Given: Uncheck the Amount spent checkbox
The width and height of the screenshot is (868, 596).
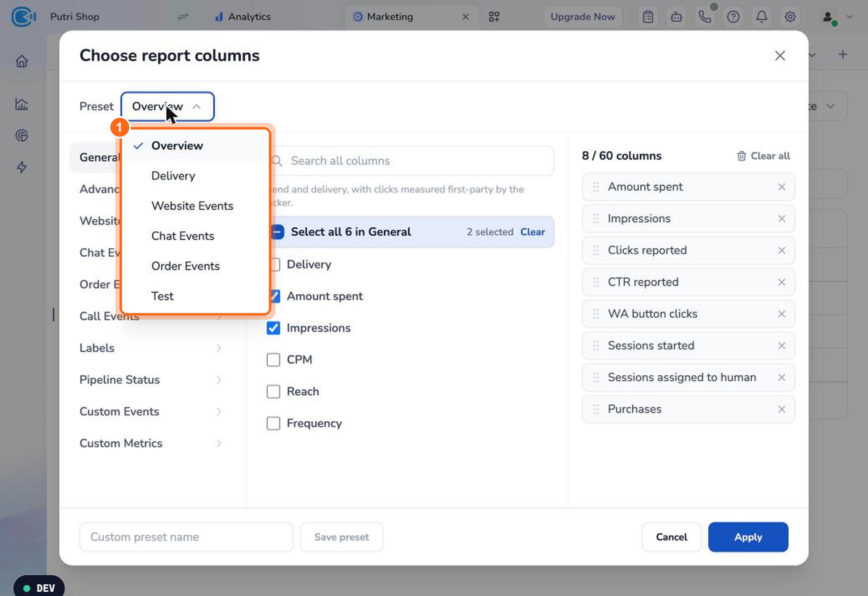Looking at the screenshot, I should (276, 296).
